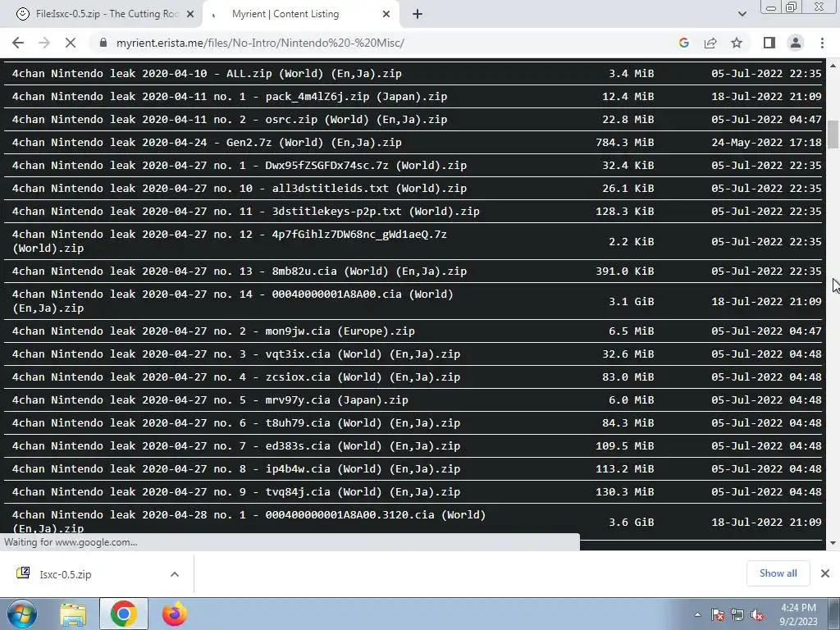
Task: Click the page scrollbar down arrow
Action: point(833,543)
